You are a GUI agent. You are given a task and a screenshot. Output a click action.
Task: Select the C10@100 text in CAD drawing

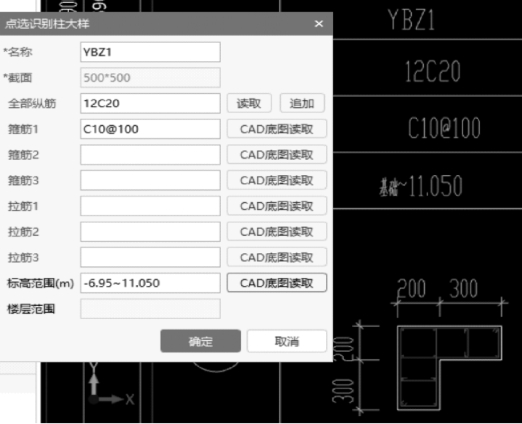coord(444,128)
